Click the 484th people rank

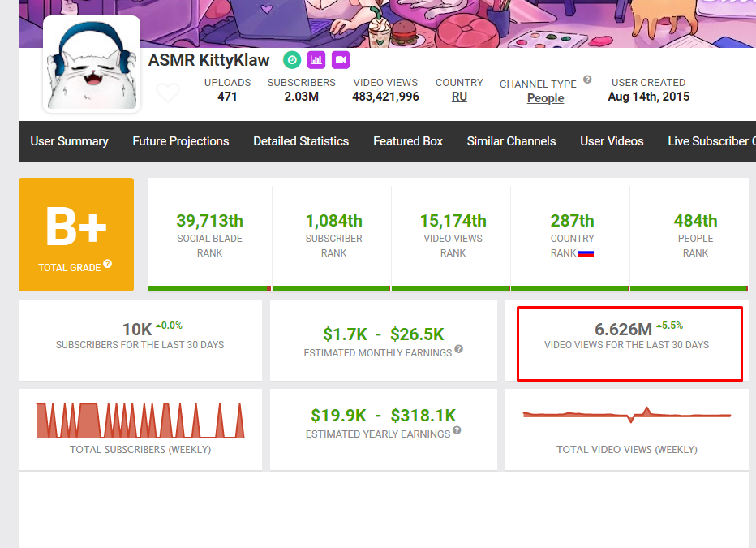click(695, 221)
